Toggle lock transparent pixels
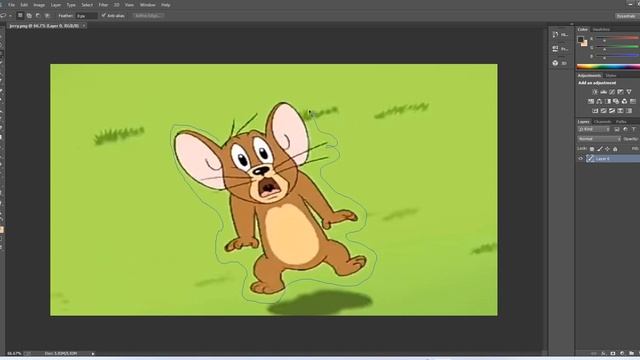This screenshot has height=360, width=640. tap(592, 149)
